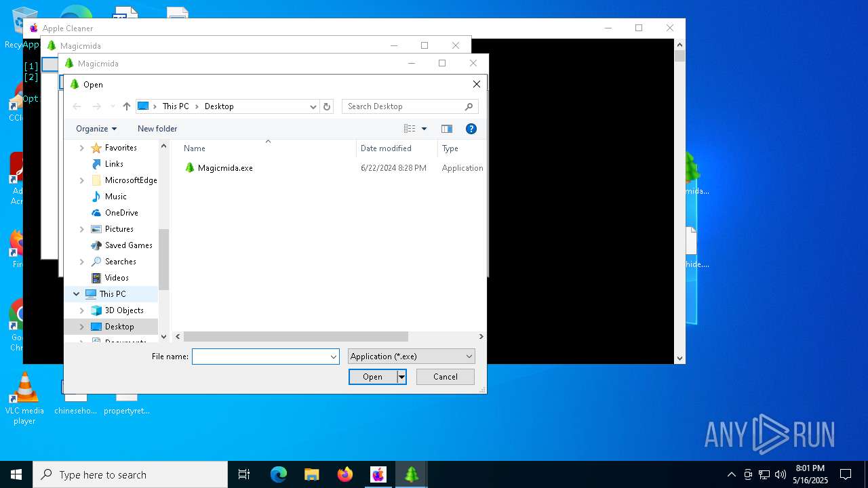The image size is (868, 488).
Task: Select Links in navigation pane
Action: [x=114, y=164]
